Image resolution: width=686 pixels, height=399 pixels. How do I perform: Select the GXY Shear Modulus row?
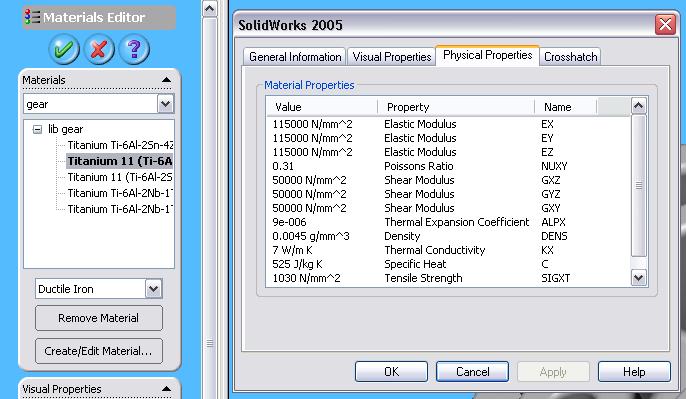click(448, 208)
